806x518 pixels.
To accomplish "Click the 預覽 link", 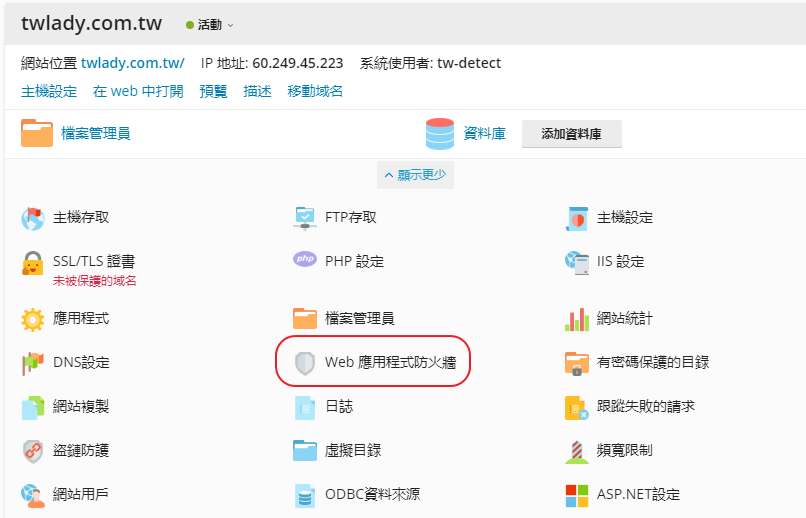I will pyautogui.click(x=213, y=91).
